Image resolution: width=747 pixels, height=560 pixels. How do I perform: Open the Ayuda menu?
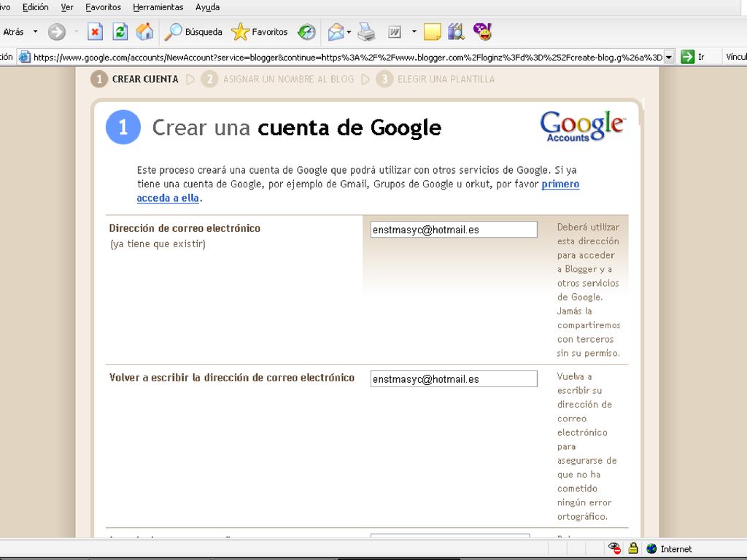[x=208, y=7]
